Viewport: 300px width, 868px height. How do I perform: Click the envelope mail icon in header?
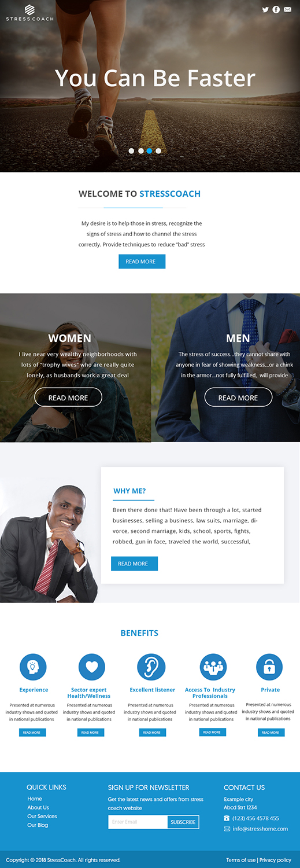pos(287,9)
